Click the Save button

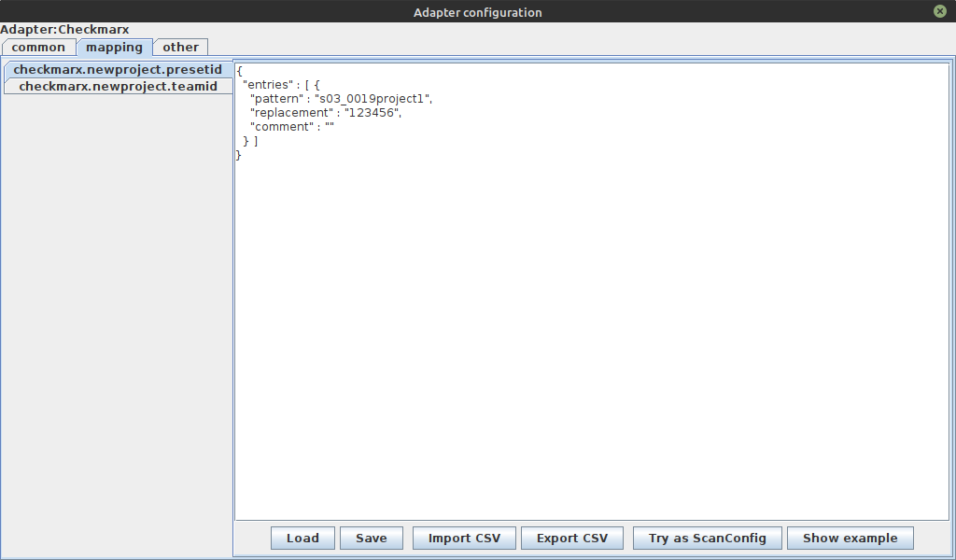pos(371,538)
